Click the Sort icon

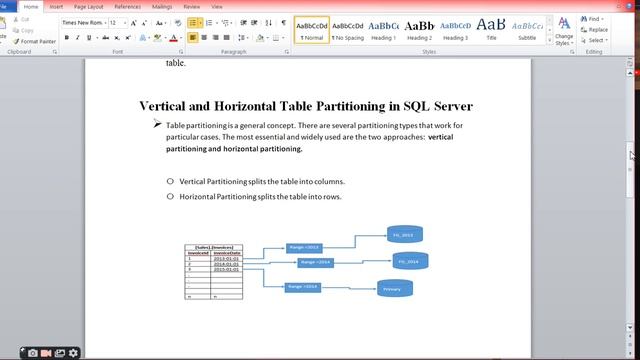coord(269,23)
